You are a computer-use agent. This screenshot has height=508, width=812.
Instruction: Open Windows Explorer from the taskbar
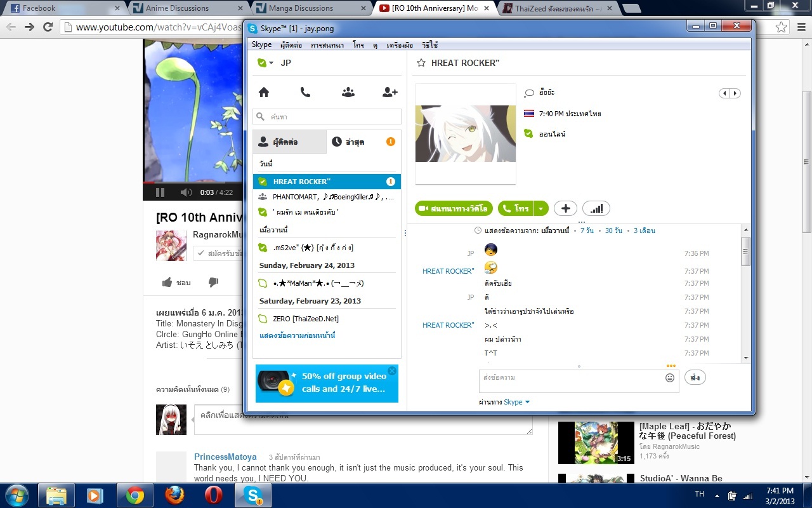pos(56,495)
